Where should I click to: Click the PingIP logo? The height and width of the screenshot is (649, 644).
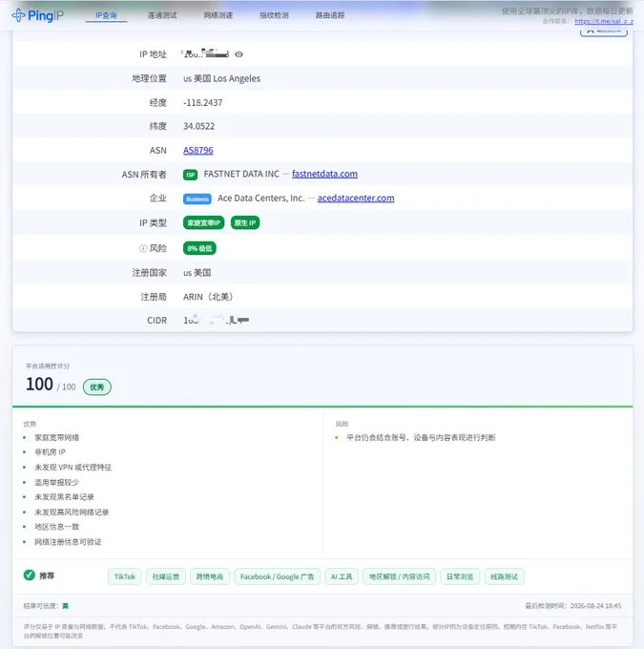[x=37, y=15]
